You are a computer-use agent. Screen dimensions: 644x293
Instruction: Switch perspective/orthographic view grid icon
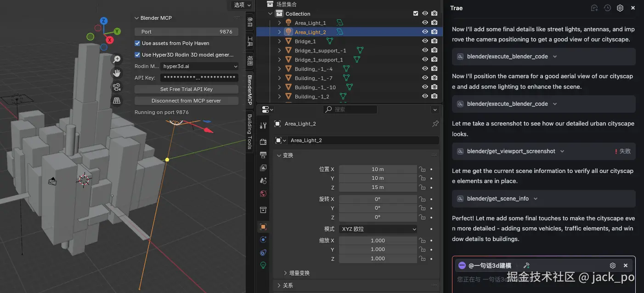pyautogui.click(x=117, y=100)
